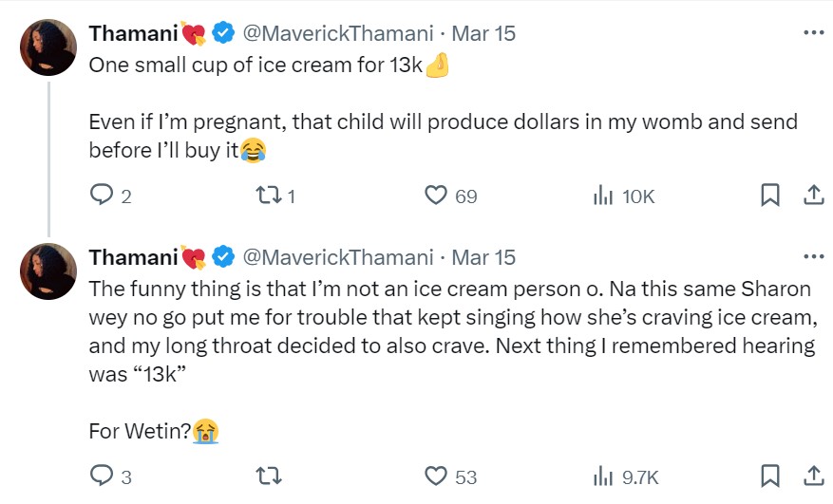The height and width of the screenshot is (504, 833).
Task: Click Thamani display name on second tweet
Action: point(134,257)
